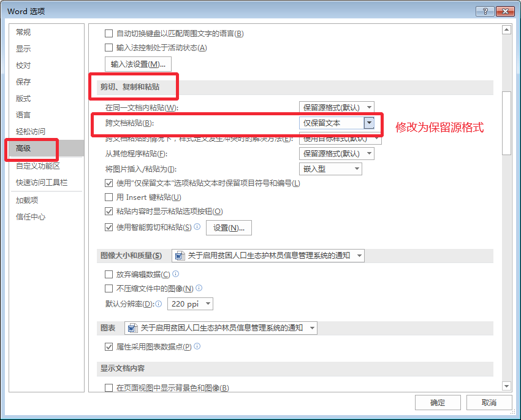The image size is (521, 420).
Task: Open 将图片插入/粘贴为 dropdown showing 嵌入型
Action: point(330,169)
